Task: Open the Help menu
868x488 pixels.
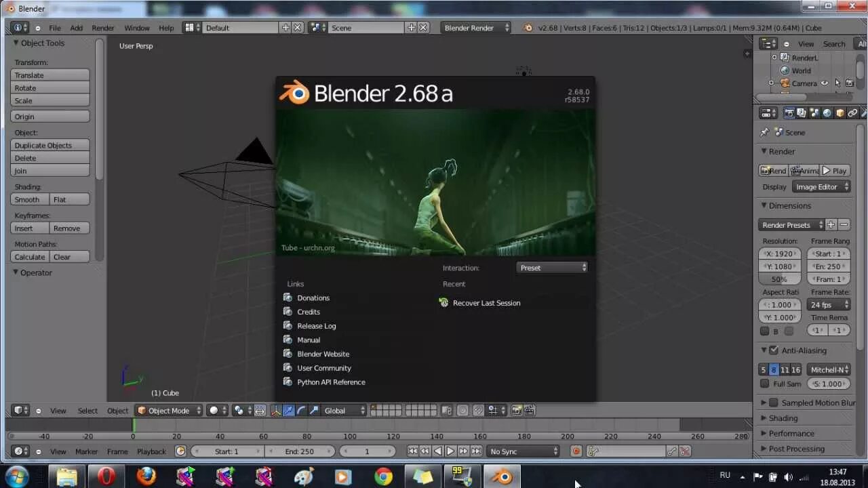Action: 166,28
